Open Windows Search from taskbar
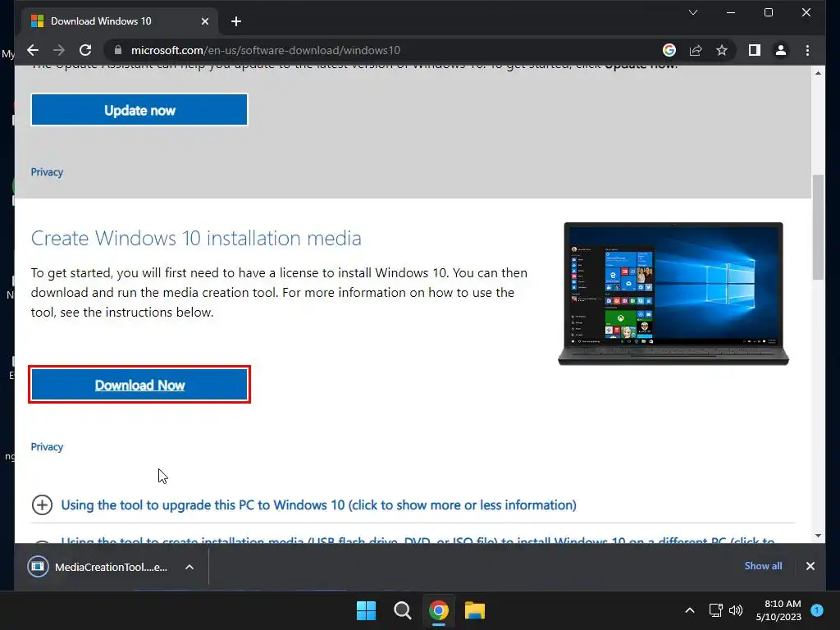The image size is (840, 630). point(402,610)
